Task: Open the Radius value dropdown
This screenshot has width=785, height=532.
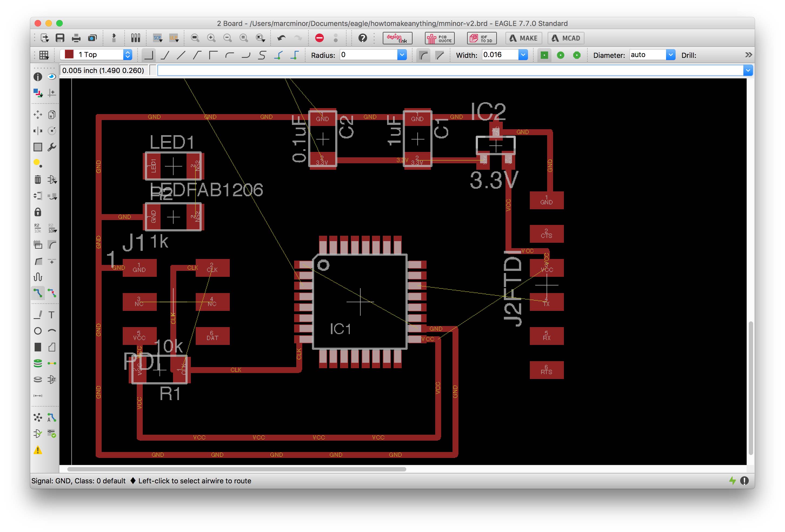Action: pyautogui.click(x=402, y=55)
